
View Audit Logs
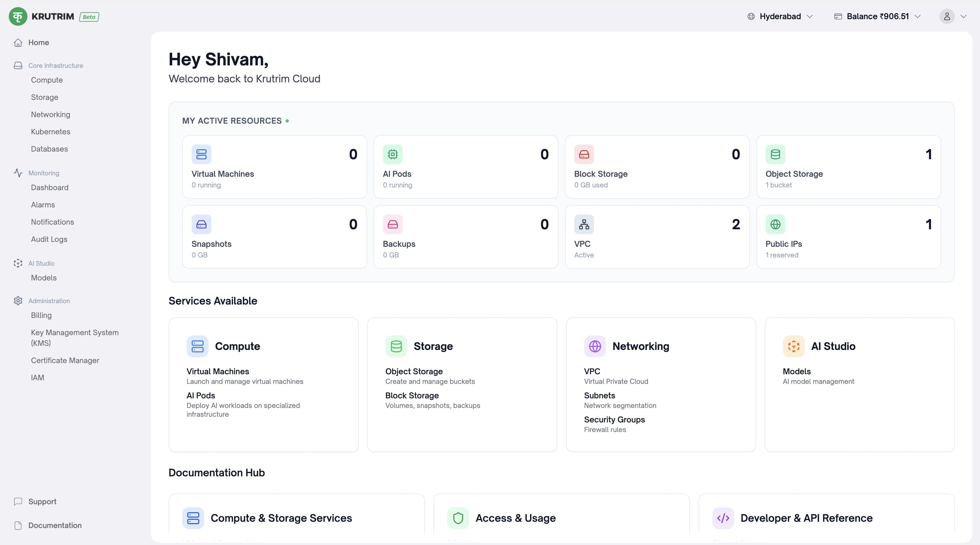point(49,239)
